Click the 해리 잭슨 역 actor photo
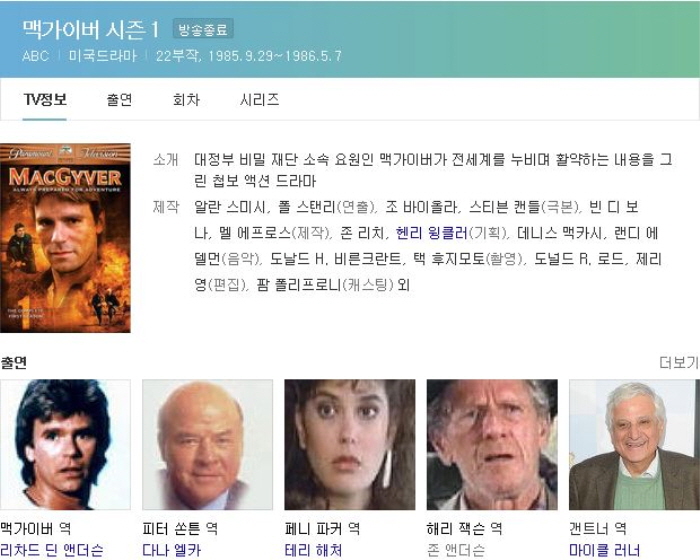The height and width of the screenshot is (560, 700). [x=492, y=445]
